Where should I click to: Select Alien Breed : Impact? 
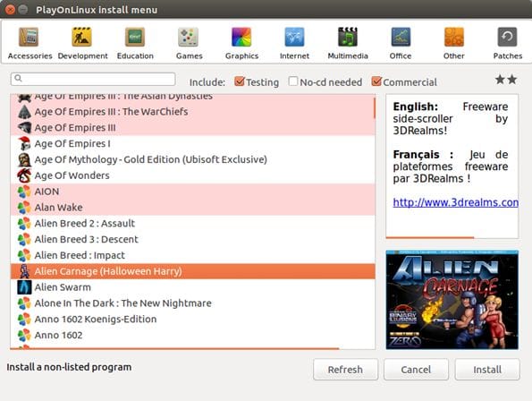click(x=193, y=255)
